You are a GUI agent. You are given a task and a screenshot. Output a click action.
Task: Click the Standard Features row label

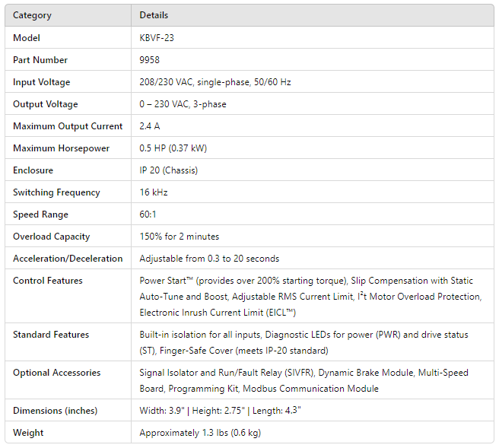pyautogui.click(x=51, y=334)
